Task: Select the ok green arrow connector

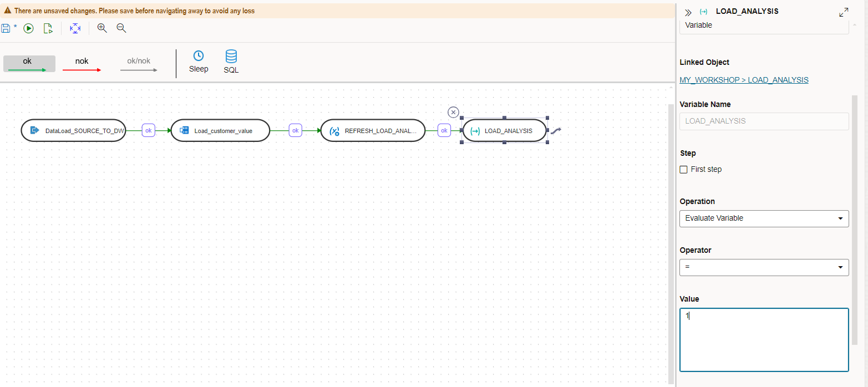Action: tap(29, 64)
